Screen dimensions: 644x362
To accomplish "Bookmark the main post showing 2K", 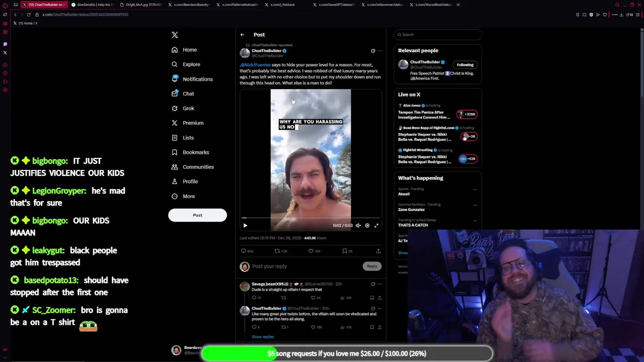I will coord(347,251).
